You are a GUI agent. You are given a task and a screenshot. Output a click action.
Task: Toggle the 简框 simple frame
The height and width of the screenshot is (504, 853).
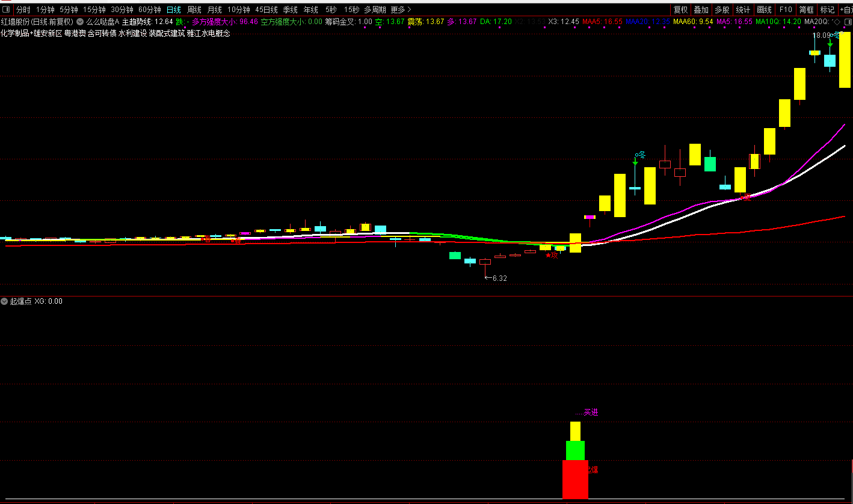[x=807, y=10]
